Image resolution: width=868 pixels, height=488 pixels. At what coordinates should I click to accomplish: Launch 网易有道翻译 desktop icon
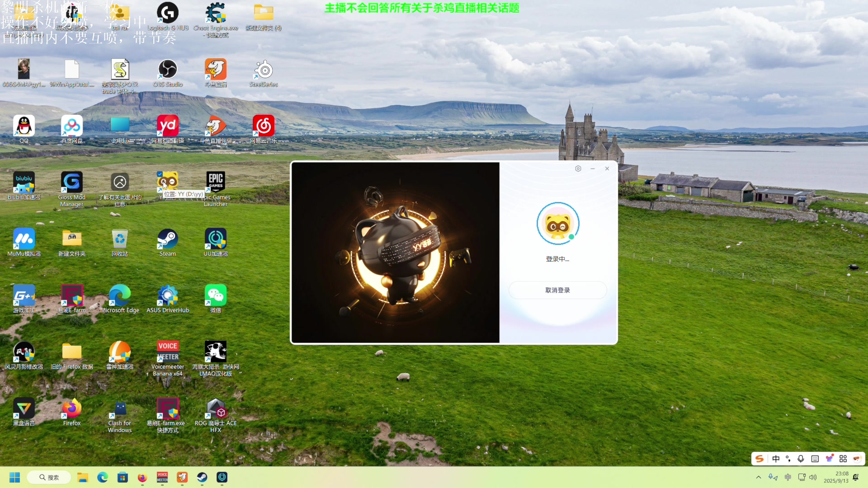[x=168, y=129]
